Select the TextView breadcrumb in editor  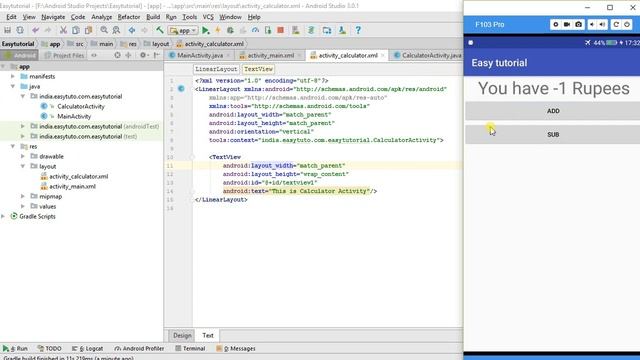[x=258, y=69]
